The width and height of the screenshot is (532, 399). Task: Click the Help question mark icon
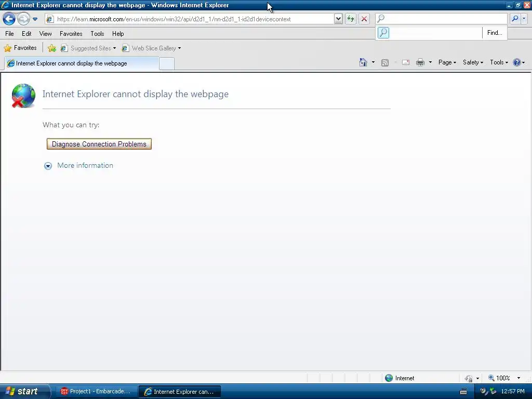517,62
